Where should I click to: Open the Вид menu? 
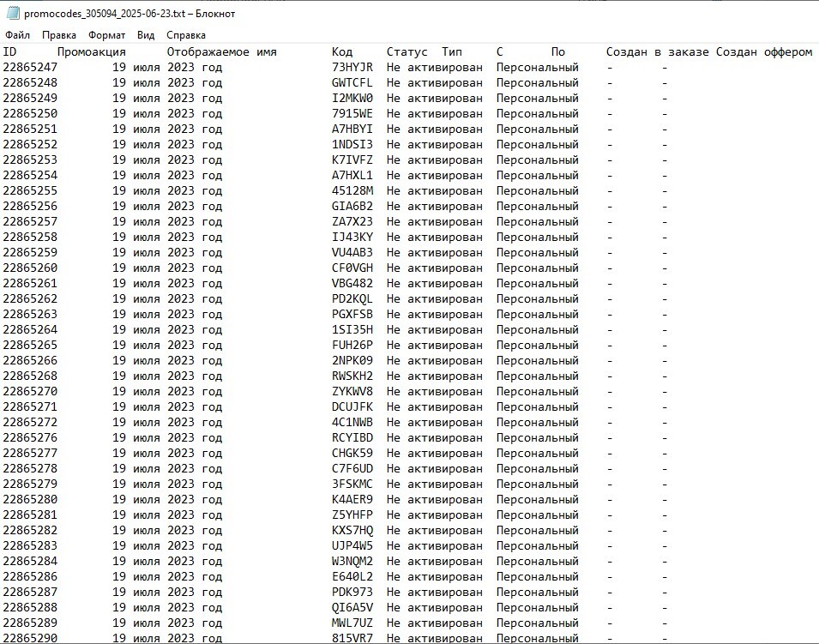coord(146,35)
